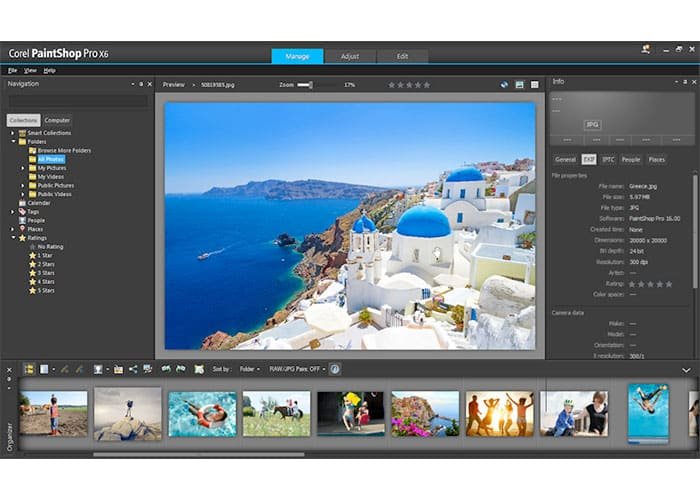Expand the Smart Collections tree node

[x=13, y=133]
